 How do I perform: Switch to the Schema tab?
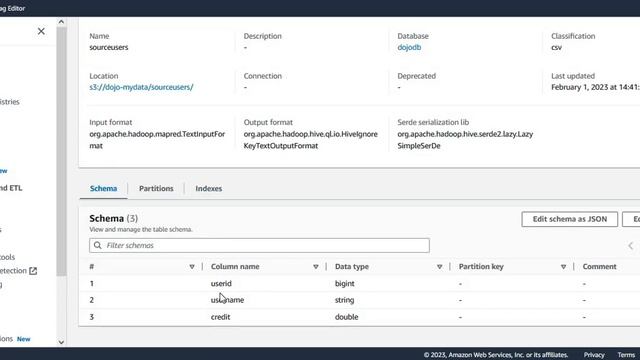pyautogui.click(x=103, y=189)
